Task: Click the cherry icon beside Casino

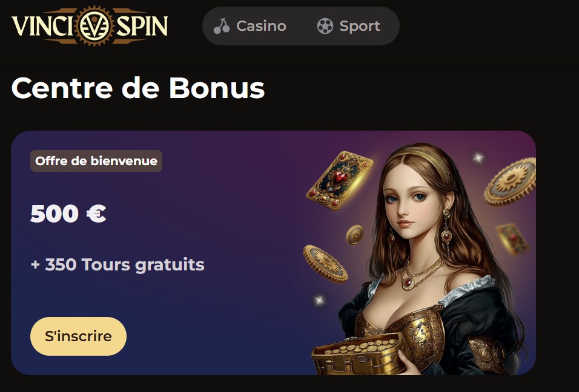Action: pyautogui.click(x=222, y=26)
